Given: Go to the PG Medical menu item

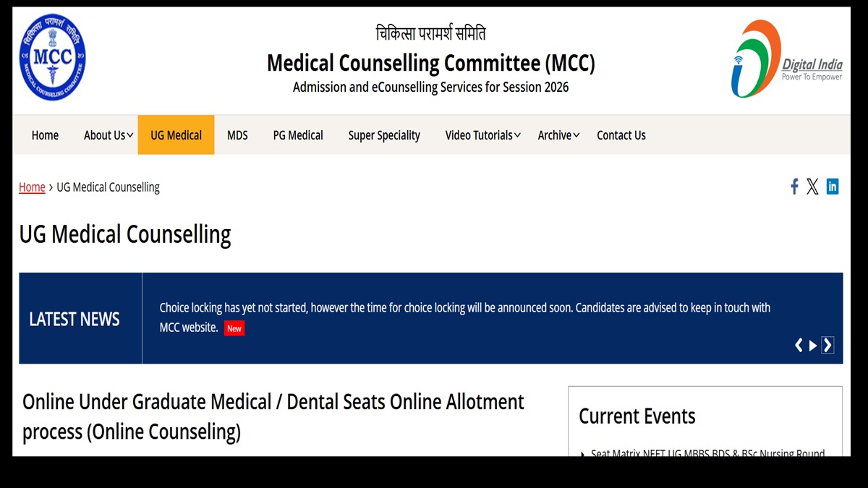Looking at the screenshot, I should (x=298, y=135).
